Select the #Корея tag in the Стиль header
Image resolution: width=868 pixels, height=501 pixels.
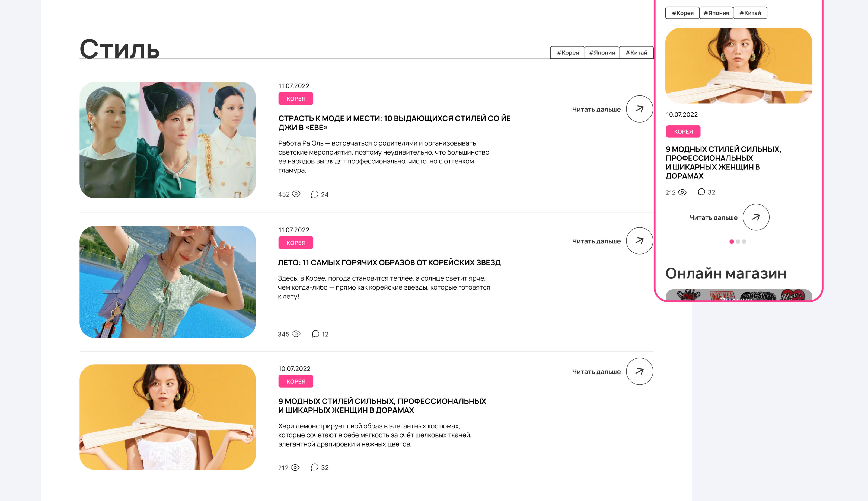567,53
